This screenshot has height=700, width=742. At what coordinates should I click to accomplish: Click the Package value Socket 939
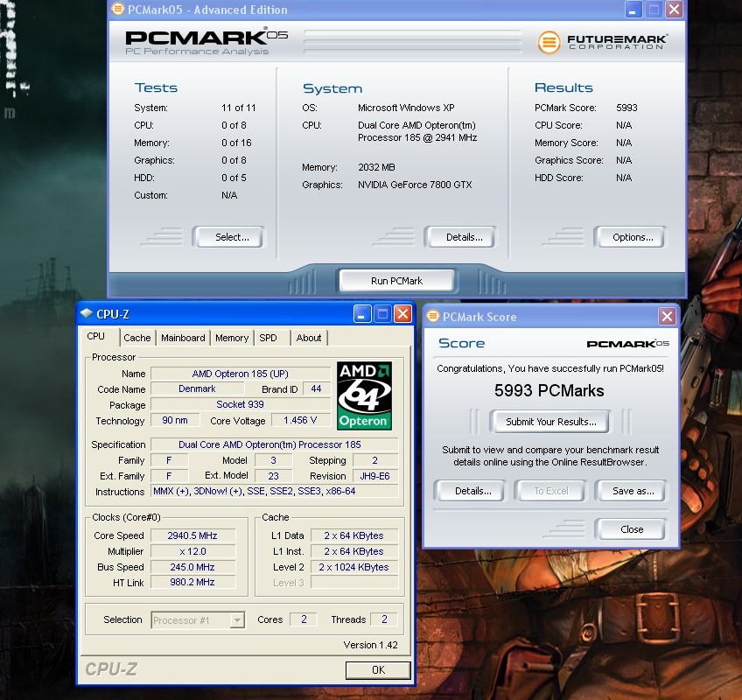240,404
